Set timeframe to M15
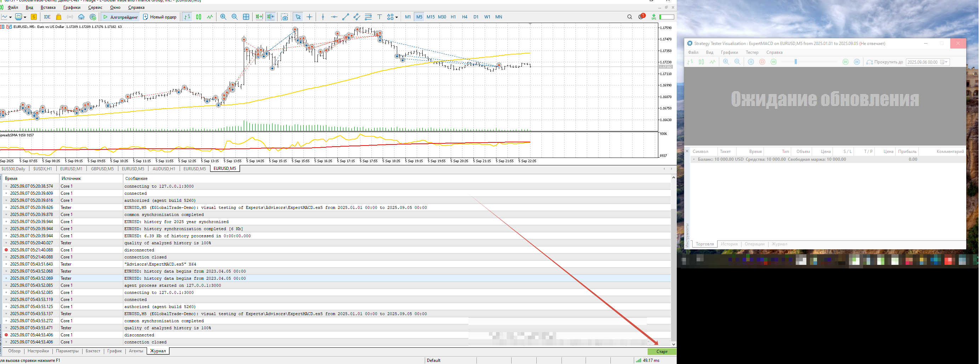The width and height of the screenshot is (980, 364). 430,17
